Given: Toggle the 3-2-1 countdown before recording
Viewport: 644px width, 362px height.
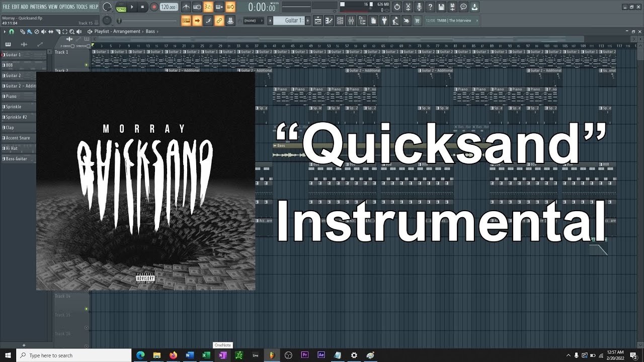Looking at the screenshot, I should [x=208, y=7].
